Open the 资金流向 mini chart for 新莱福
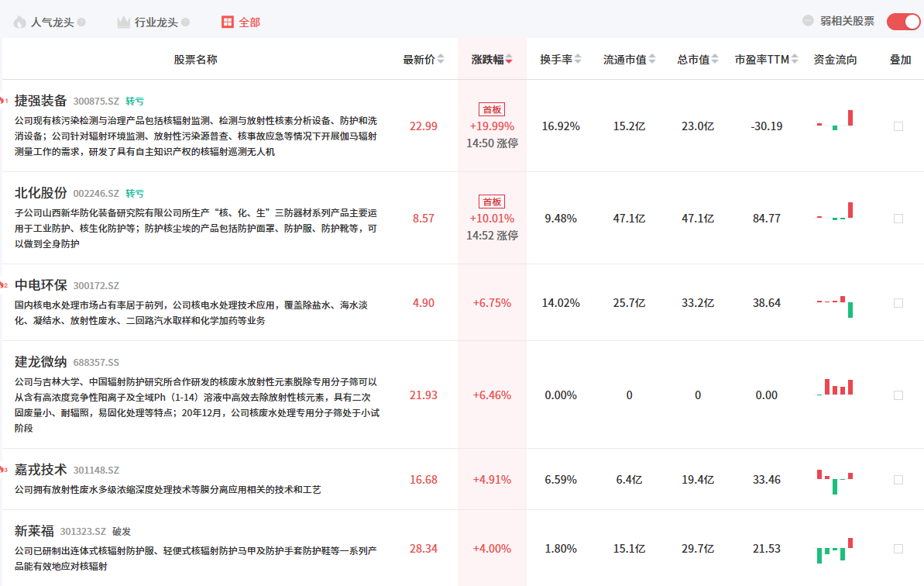This screenshot has height=586, width=924. pyautogui.click(x=835, y=549)
